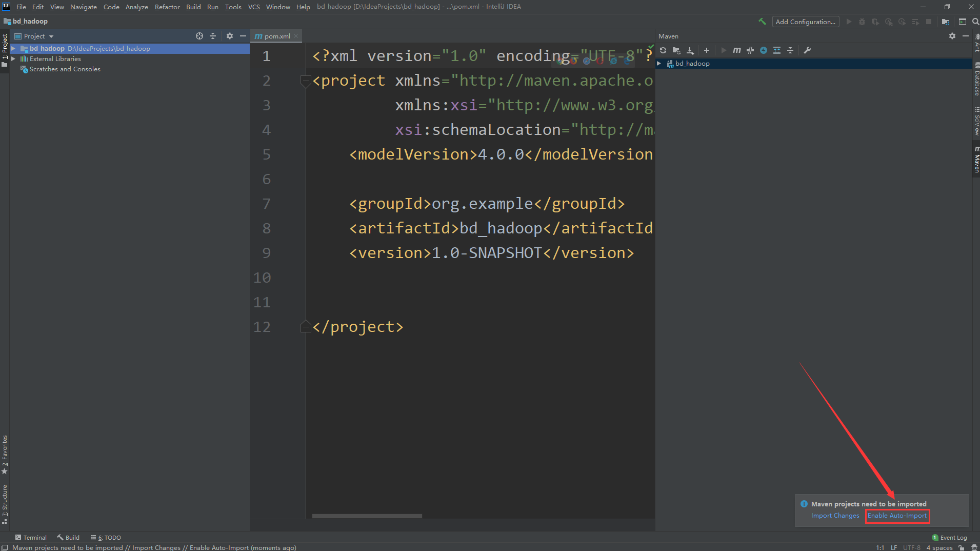Open the Event Log button
Image resolution: width=980 pixels, height=551 pixels.
pyautogui.click(x=950, y=537)
